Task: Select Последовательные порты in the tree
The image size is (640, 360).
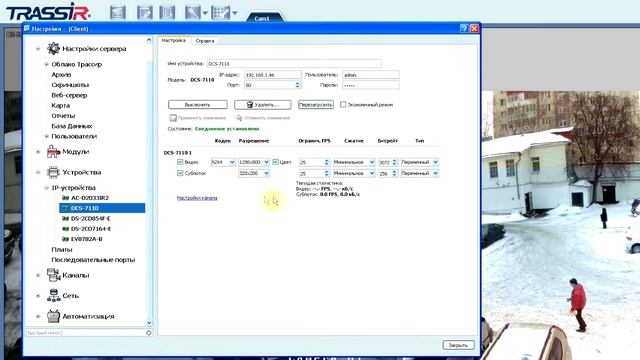Action: point(93,260)
